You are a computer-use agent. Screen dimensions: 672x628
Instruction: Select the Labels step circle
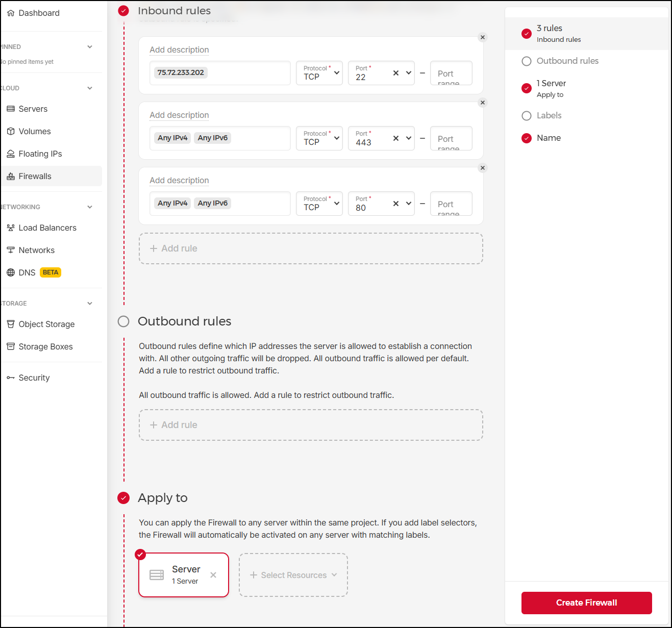(527, 116)
